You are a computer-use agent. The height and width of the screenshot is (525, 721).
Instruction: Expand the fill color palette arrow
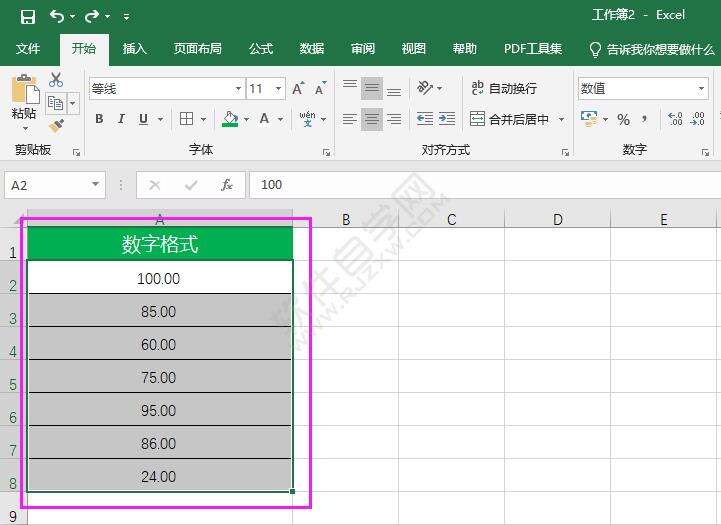click(x=246, y=120)
